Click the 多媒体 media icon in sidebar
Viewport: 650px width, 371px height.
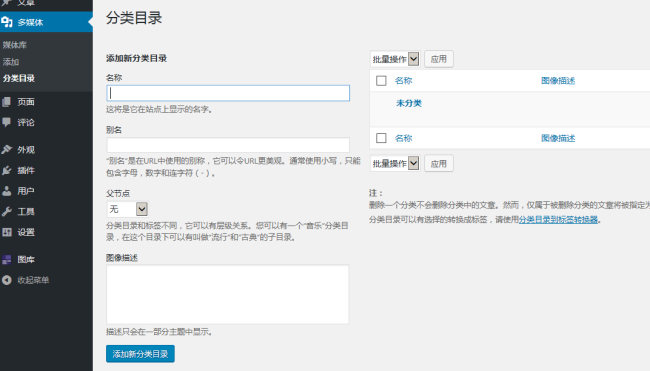pos(7,22)
